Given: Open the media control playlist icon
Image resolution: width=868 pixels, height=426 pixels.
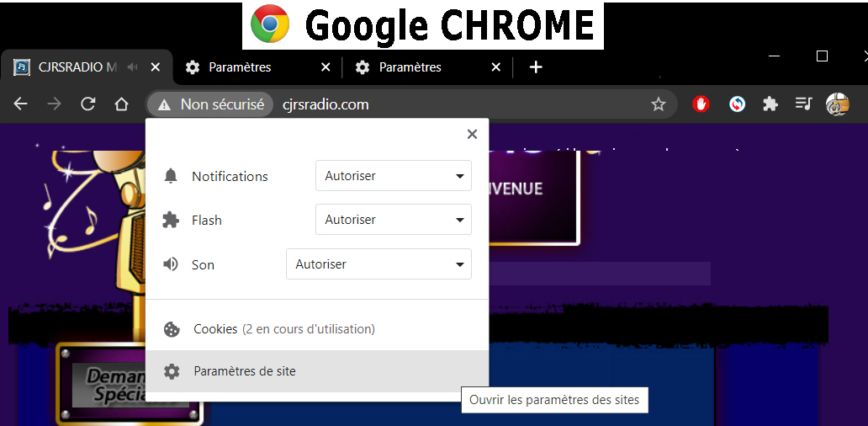Looking at the screenshot, I should click(803, 104).
